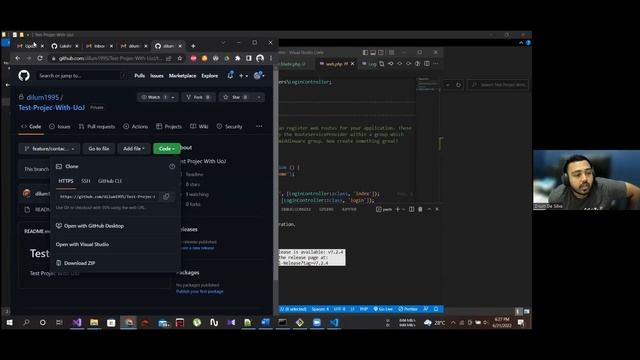Open File Explorer from taskbar
Screen dimensions: 640x360
[94, 322]
